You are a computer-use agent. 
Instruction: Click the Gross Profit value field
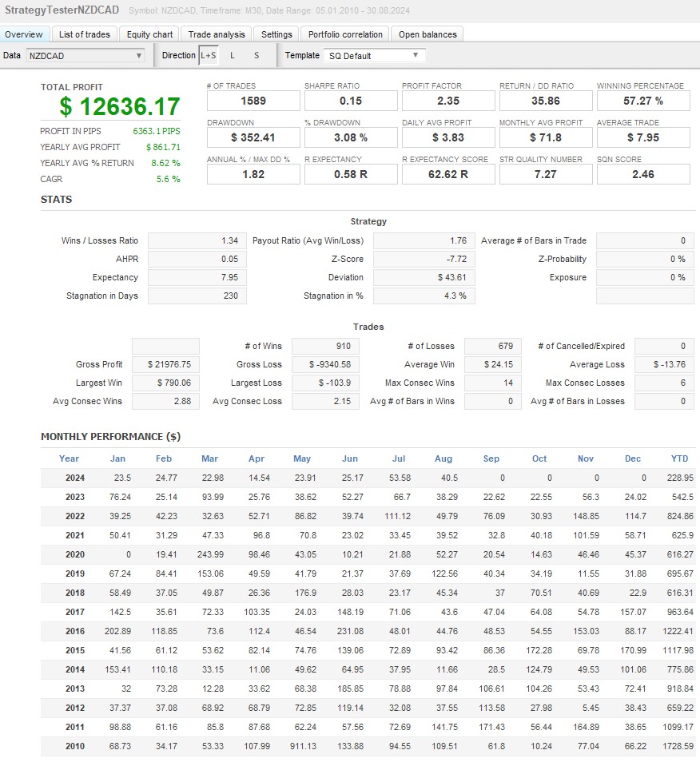[x=165, y=364]
